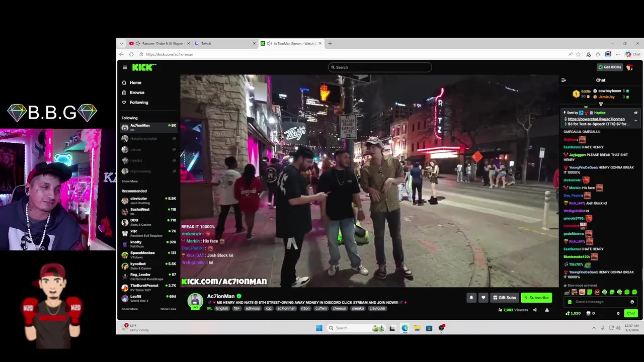644x362 pixels.
Task: Open the emote picker in chat
Action: (632, 302)
